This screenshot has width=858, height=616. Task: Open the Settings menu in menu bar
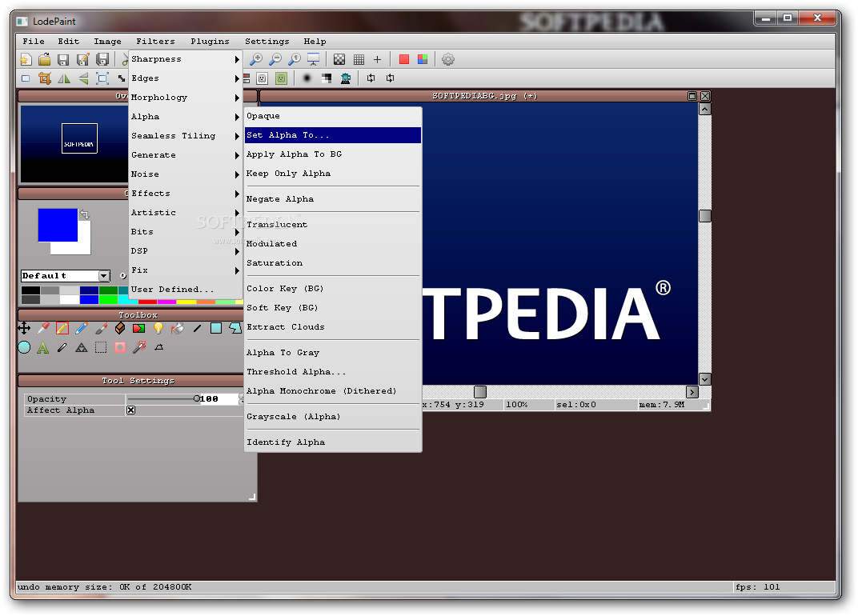pos(267,42)
